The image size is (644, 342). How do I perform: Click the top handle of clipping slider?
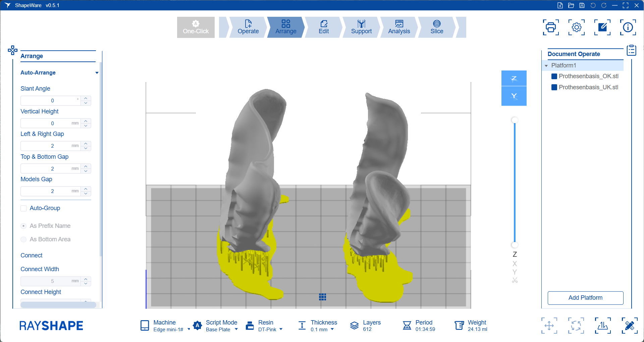tap(515, 120)
